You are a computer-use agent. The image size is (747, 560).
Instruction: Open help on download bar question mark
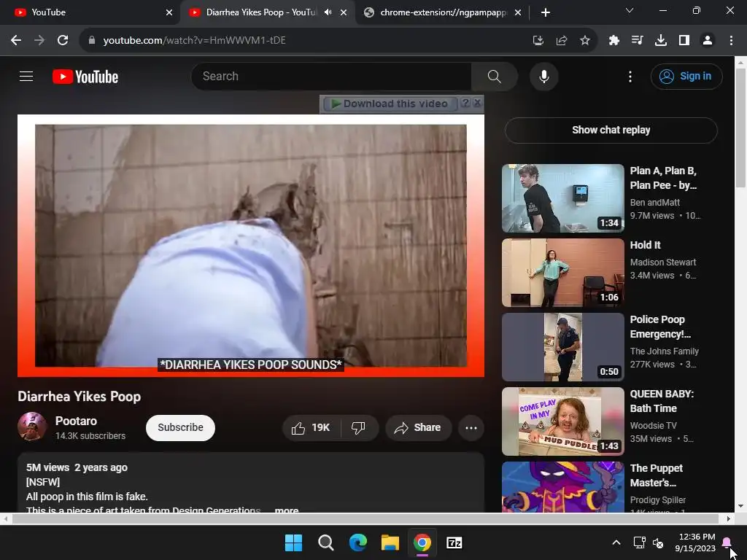pyautogui.click(x=465, y=103)
